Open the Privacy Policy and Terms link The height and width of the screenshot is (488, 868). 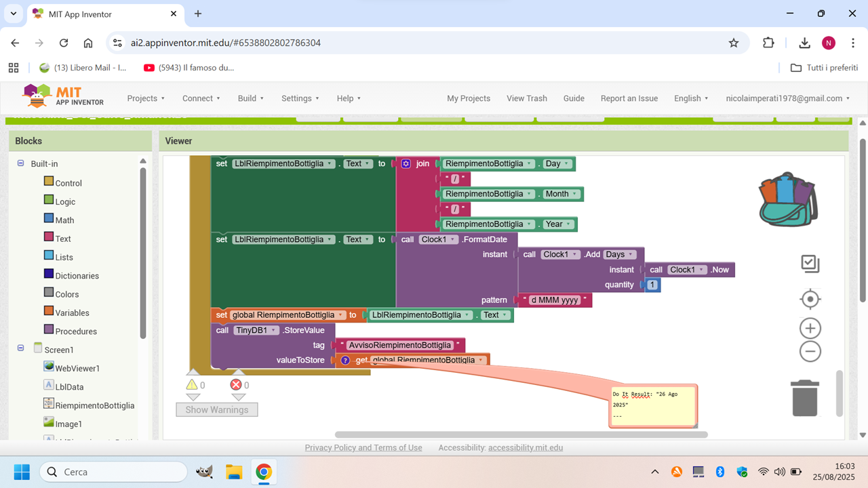point(363,447)
